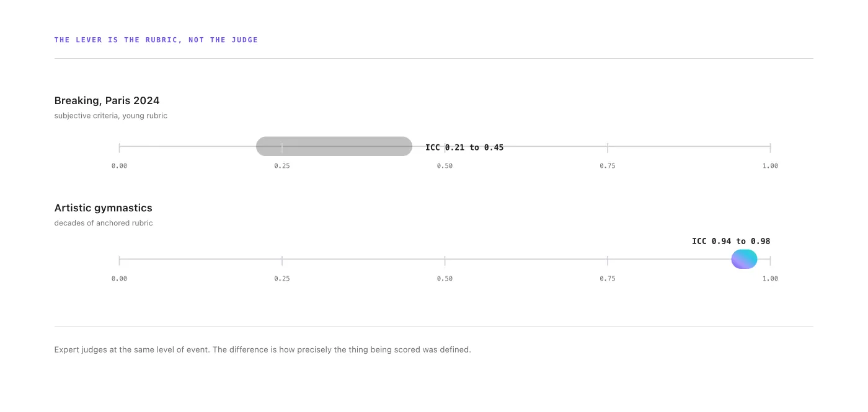Click the 'ICC 0.21 to 0.45' label

click(x=464, y=147)
